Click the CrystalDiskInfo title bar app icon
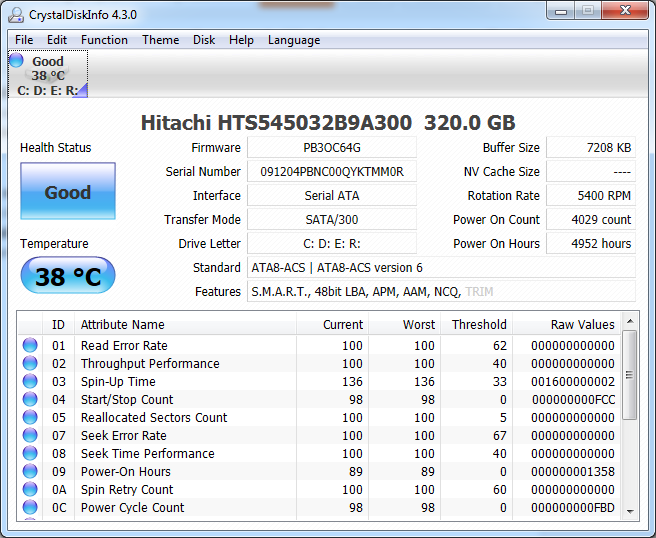Image resolution: width=656 pixels, height=538 pixels. tap(16, 15)
